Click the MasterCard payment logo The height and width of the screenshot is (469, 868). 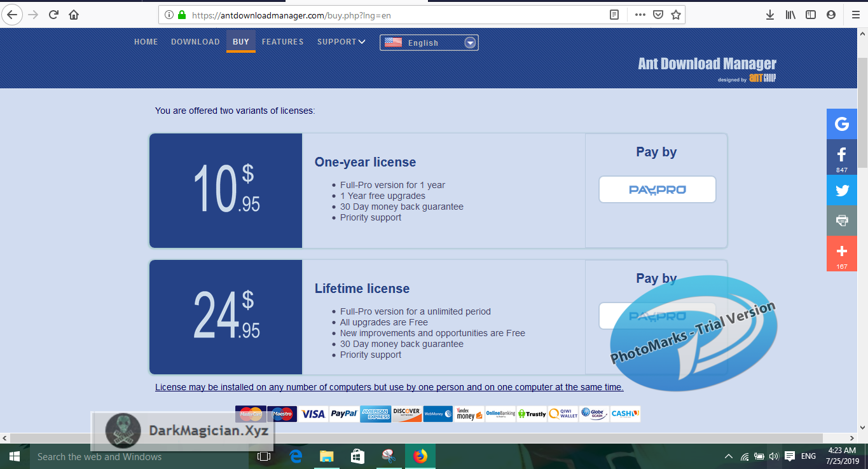(251, 414)
